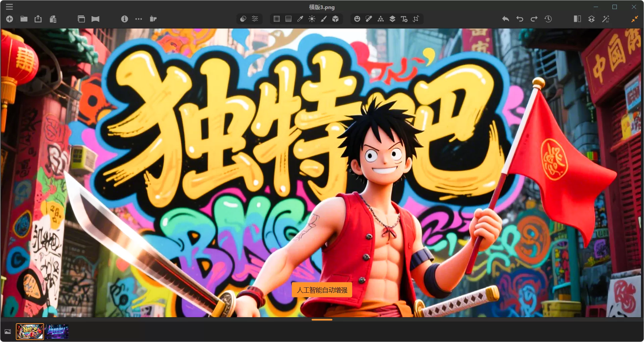
Task: Toggle the before-after compare split view
Action: tap(577, 19)
